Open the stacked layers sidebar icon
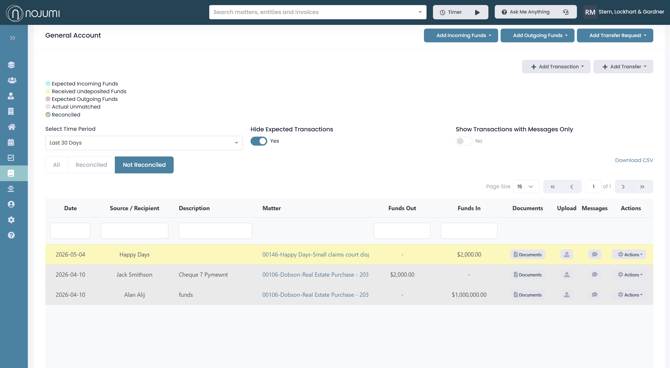This screenshot has width=670, height=368. [x=11, y=65]
